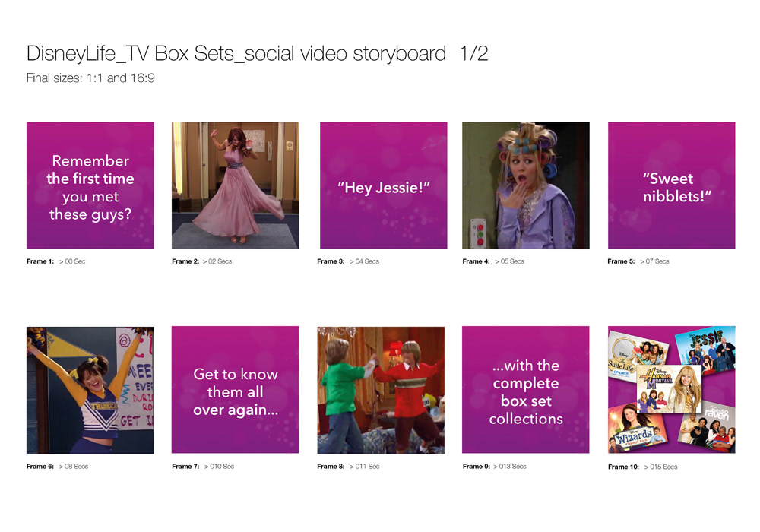Click the 'Frame 10:' label
This screenshot has width=760, height=532.
coord(623,467)
